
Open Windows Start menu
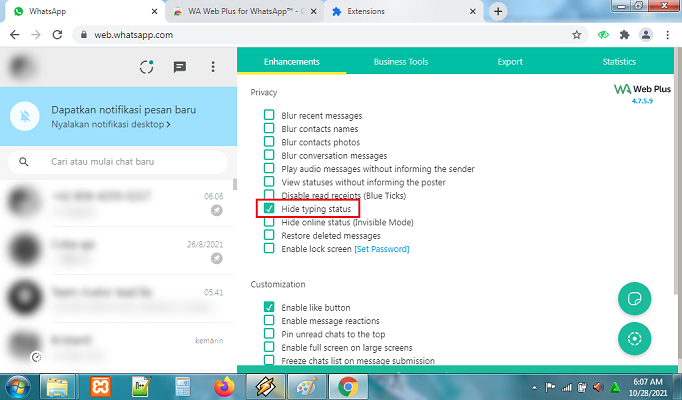click(17, 387)
